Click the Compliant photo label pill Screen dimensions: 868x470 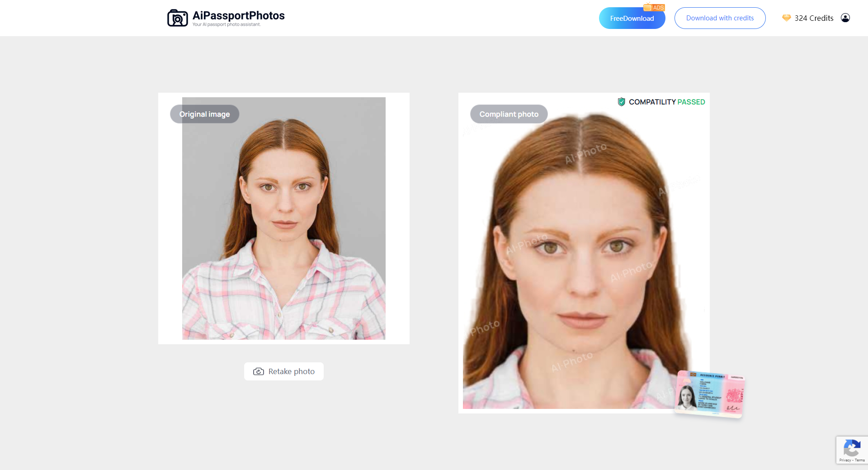click(x=509, y=114)
